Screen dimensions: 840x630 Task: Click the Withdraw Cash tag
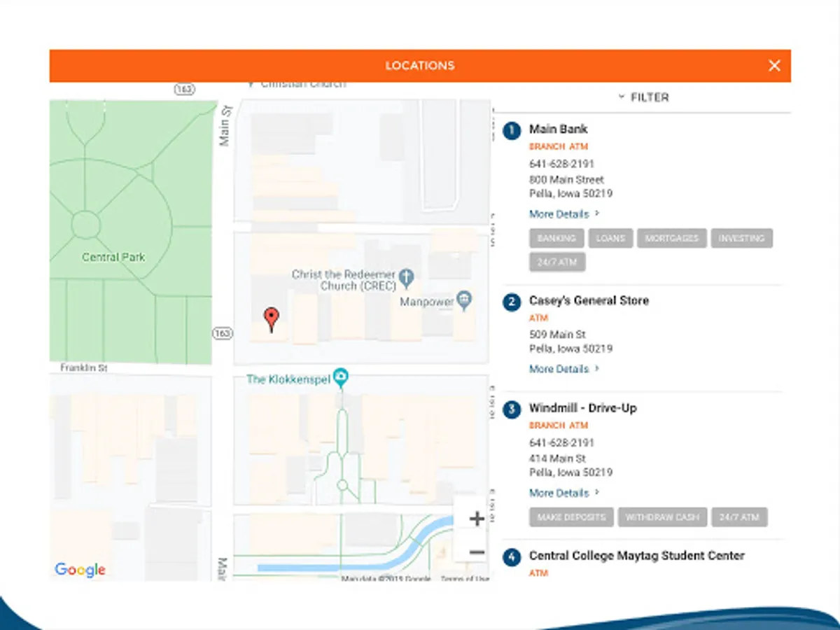point(662,517)
